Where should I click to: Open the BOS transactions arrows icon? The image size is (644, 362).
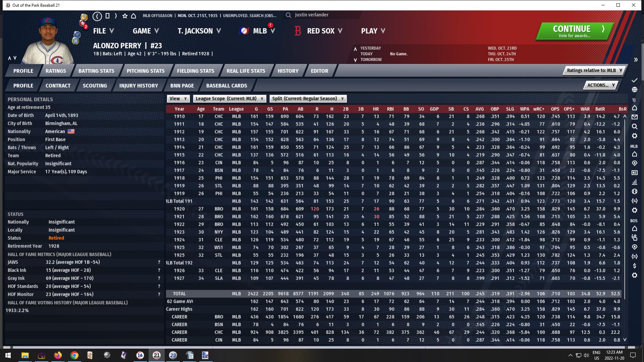[x=634, y=256]
